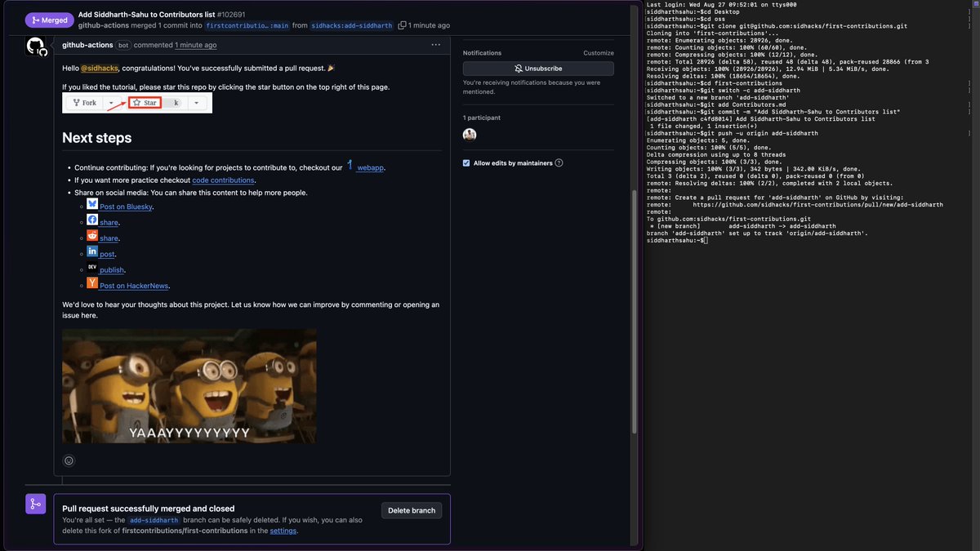980x551 pixels.
Task: Click the page's vertical scrollbar
Action: [x=635, y=310]
